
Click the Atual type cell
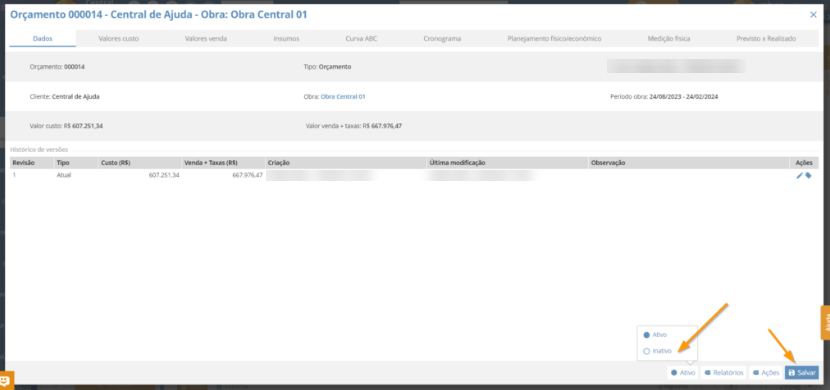(76, 175)
